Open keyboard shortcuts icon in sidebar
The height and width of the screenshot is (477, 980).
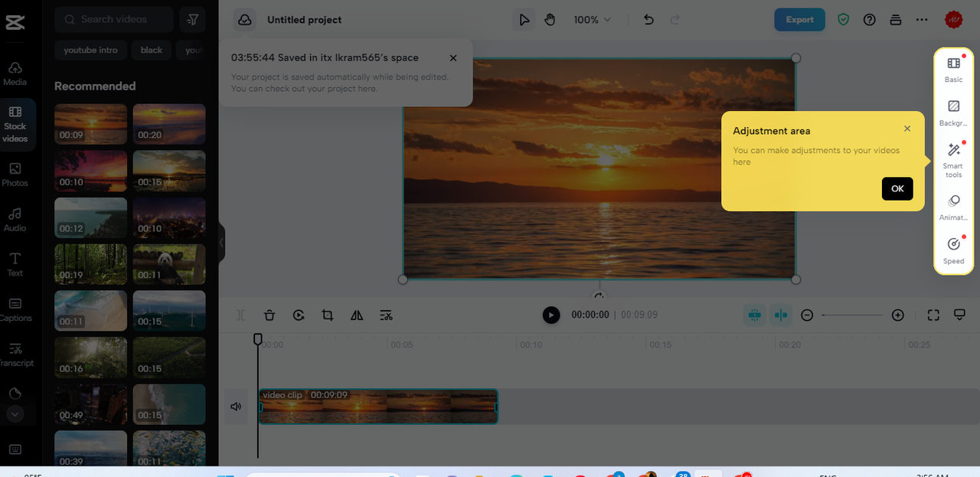coord(15,449)
